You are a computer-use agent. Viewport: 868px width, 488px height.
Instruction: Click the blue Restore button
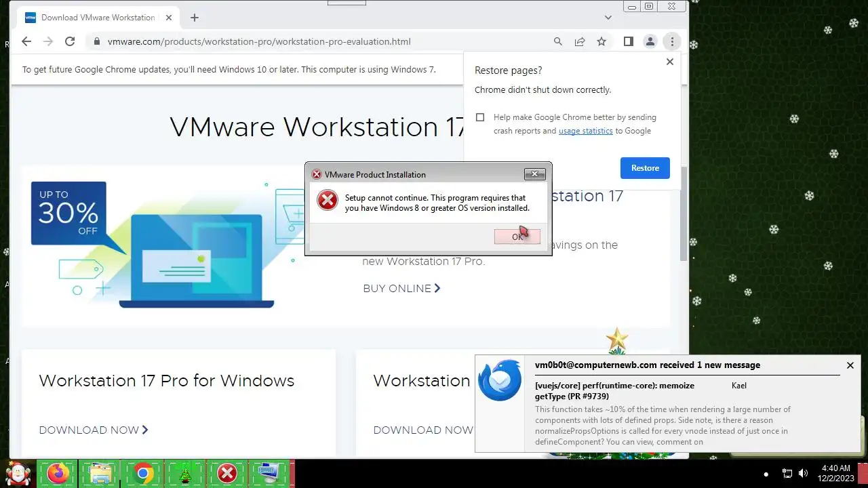click(645, 168)
